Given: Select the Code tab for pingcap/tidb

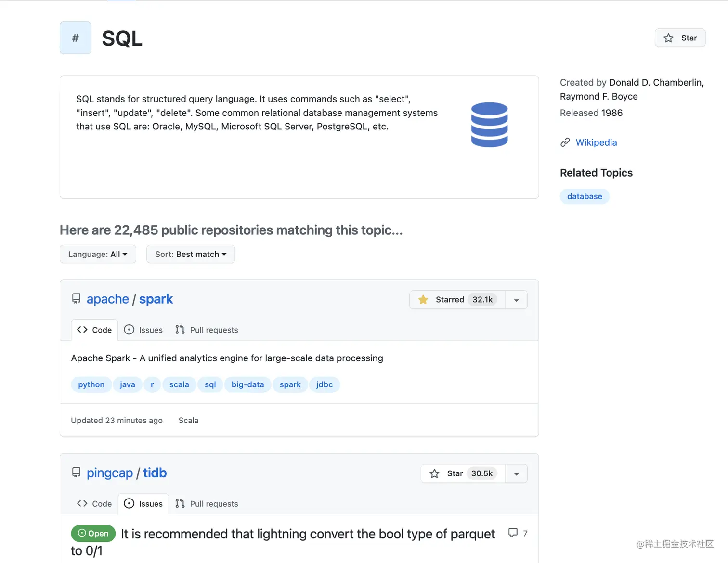Looking at the screenshot, I should pos(94,504).
